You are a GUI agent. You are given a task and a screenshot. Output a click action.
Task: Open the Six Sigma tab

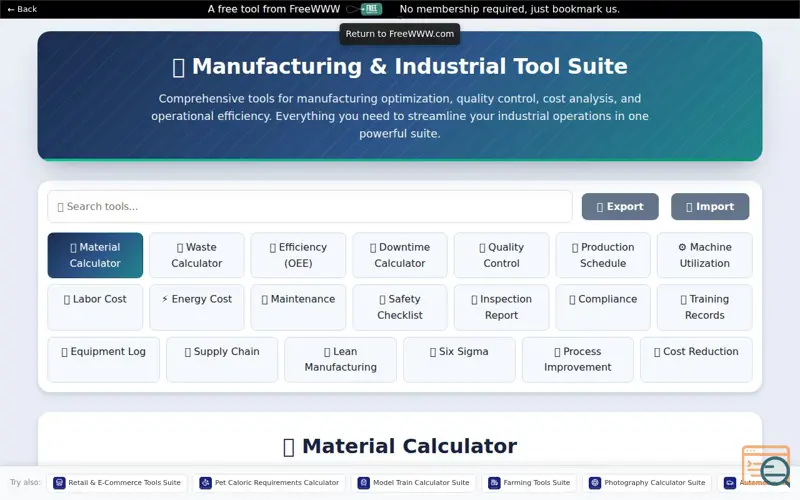click(459, 359)
